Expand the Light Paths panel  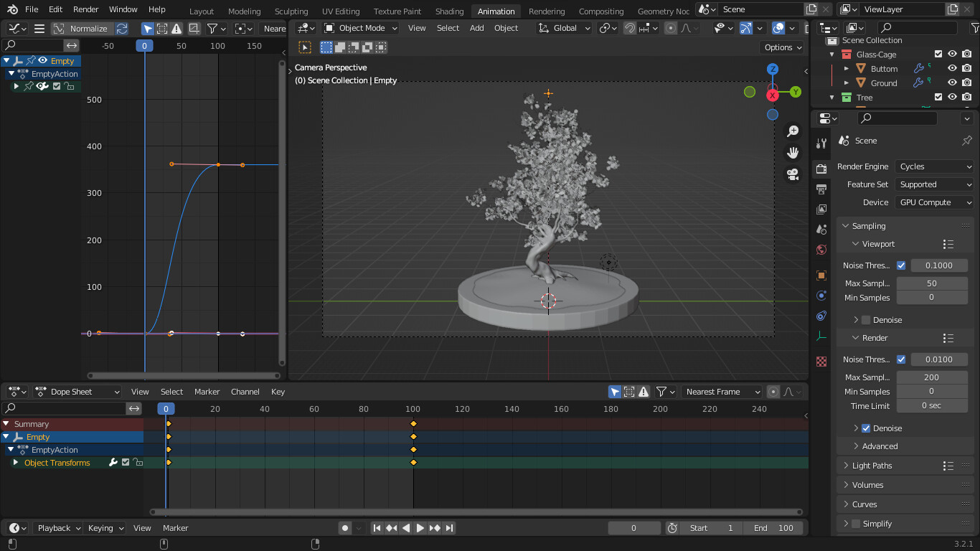click(x=872, y=466)
